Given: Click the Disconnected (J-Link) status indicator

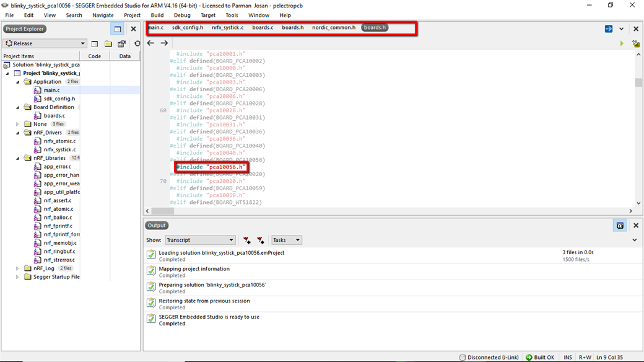Looking at the screenshot, I should 490,358.
